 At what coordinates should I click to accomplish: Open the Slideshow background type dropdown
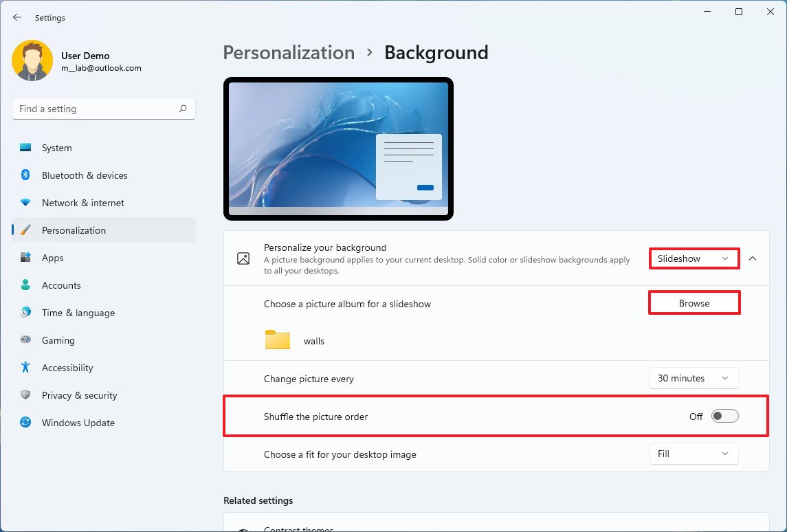694,258
